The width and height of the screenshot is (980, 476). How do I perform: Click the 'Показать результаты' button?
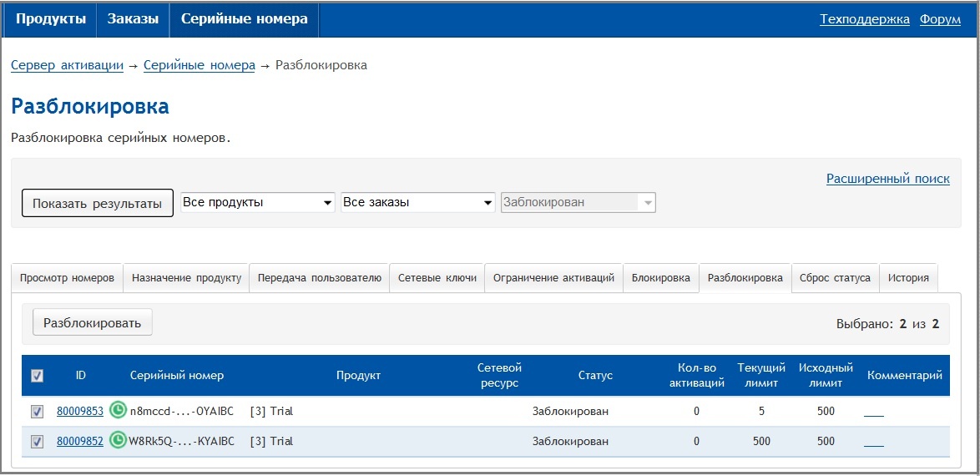coord(97,203)
